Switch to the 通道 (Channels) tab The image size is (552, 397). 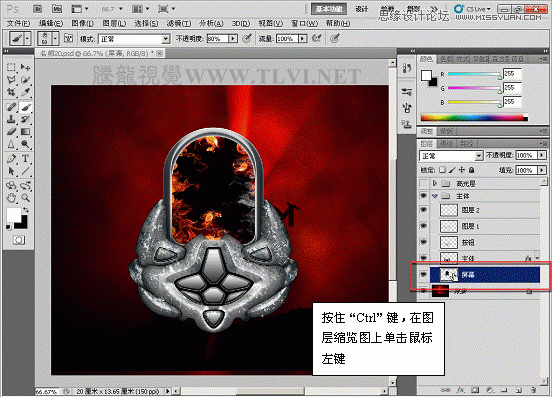(x=447, y=144)
